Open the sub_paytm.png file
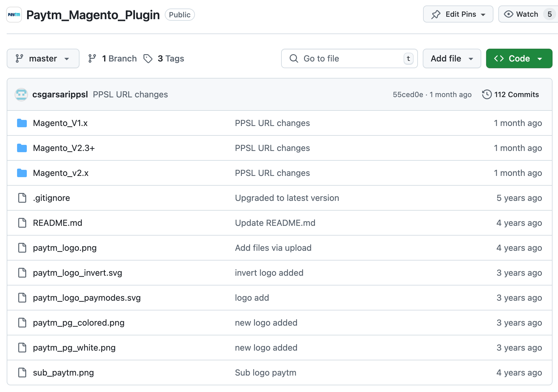This screenshot has width=558, height=392. [63, 373]
